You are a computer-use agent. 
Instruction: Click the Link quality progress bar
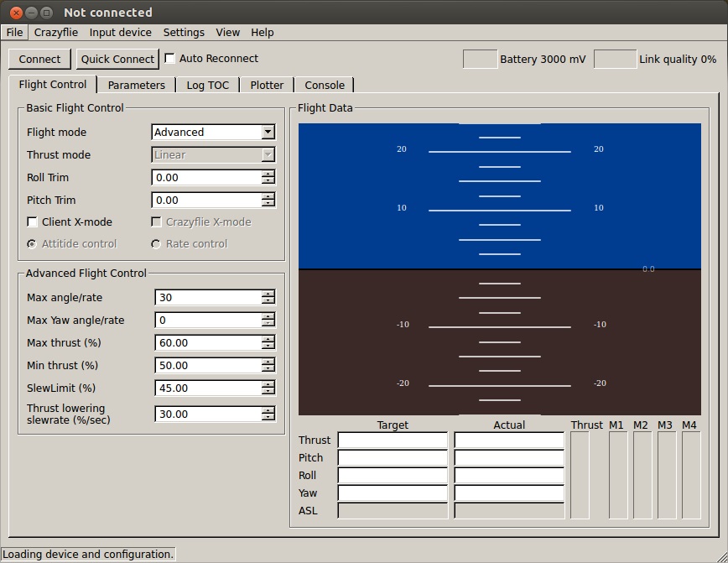(615, 59)
